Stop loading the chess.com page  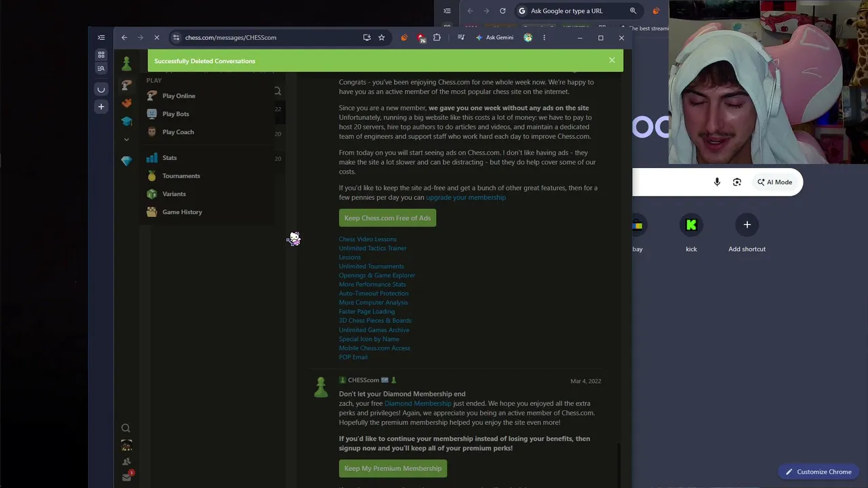coord(156,37)
